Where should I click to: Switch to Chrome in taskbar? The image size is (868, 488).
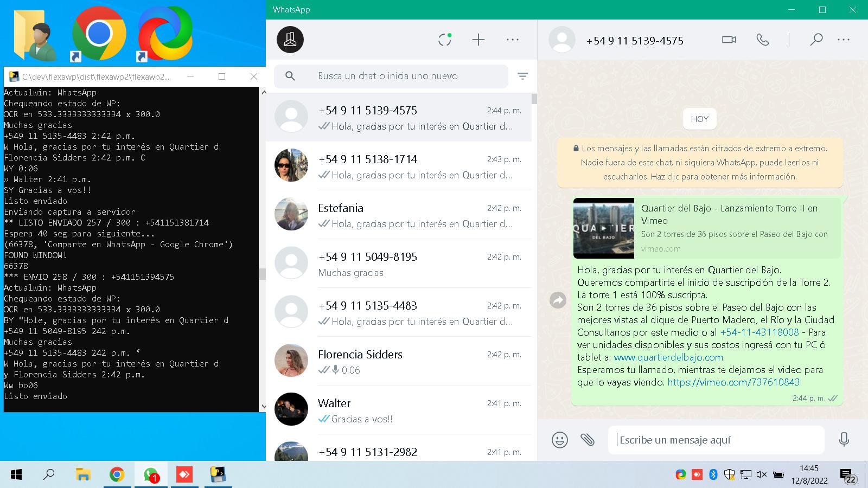pyautogui.click(x=117, y=475)
